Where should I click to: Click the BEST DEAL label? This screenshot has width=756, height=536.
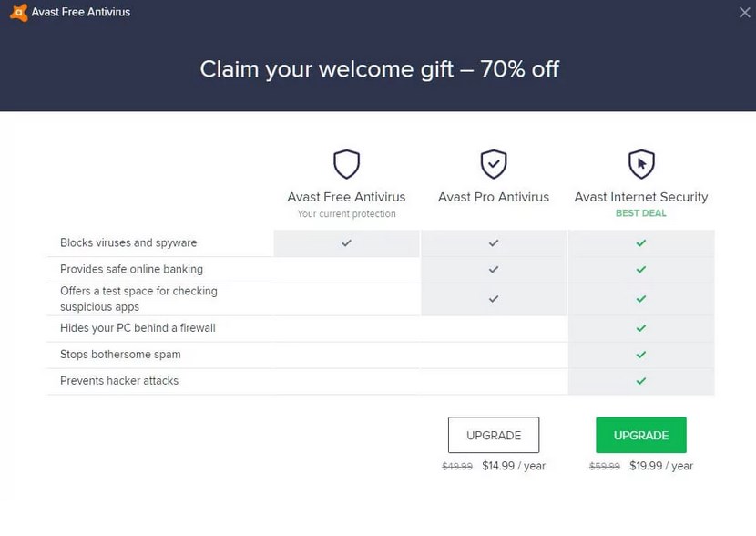(640, 213)
